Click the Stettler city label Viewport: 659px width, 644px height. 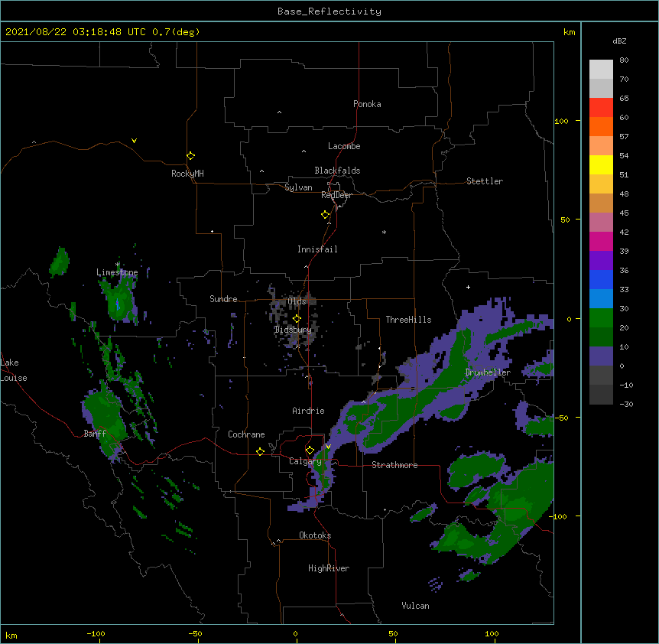(x=485, y=181)
